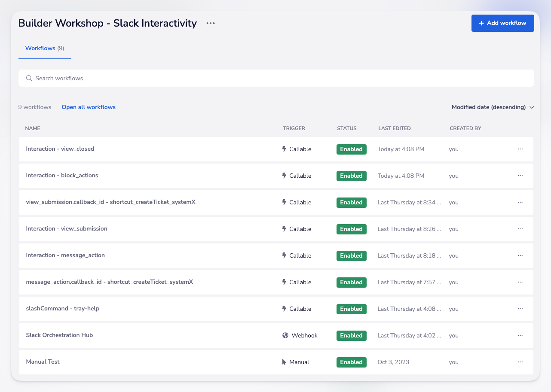551x392 pixels.
Task: Open more options for Interaction - message_action row
Action: click(x=520, y=255)
